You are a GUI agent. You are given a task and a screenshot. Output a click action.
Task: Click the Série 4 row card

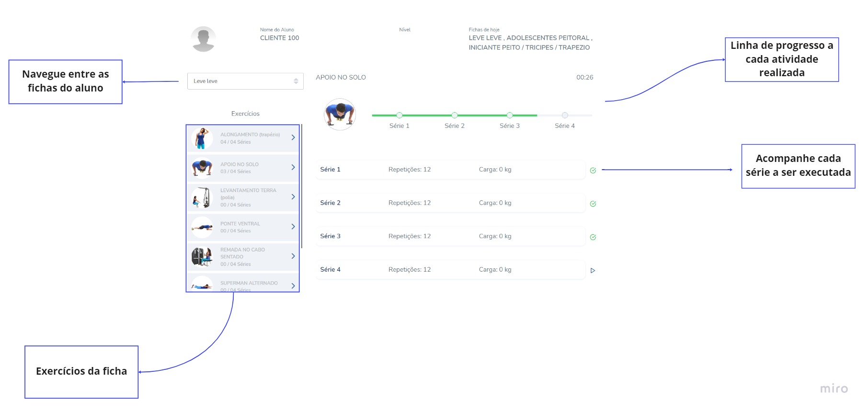tap(450, 270)
